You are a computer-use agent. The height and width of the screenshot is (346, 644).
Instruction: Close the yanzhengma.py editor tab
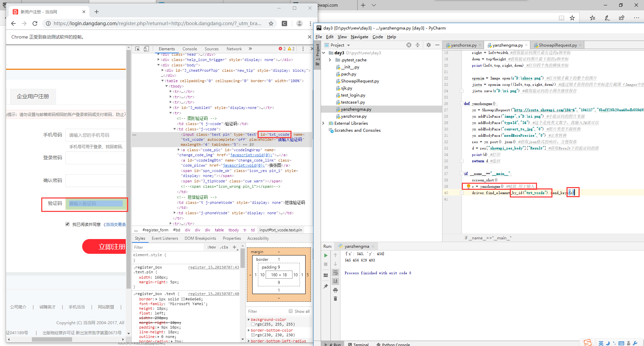pyautogui.click(x=526, y=45)
